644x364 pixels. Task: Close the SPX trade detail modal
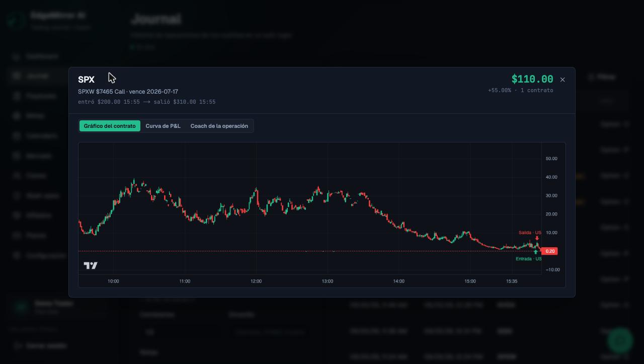[x=562, y=80]
